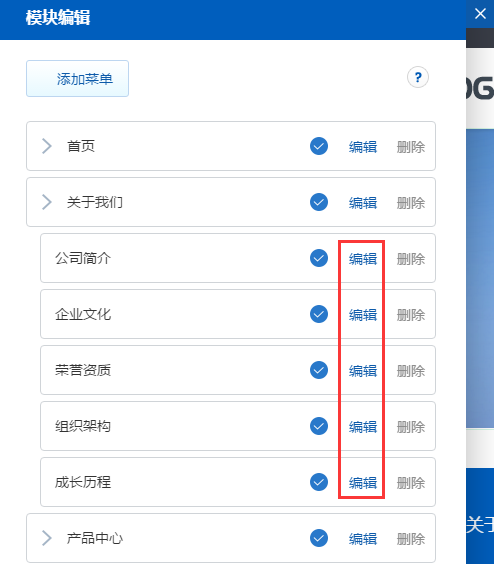Toggle the blue check for 企业文化

(319, 314)
